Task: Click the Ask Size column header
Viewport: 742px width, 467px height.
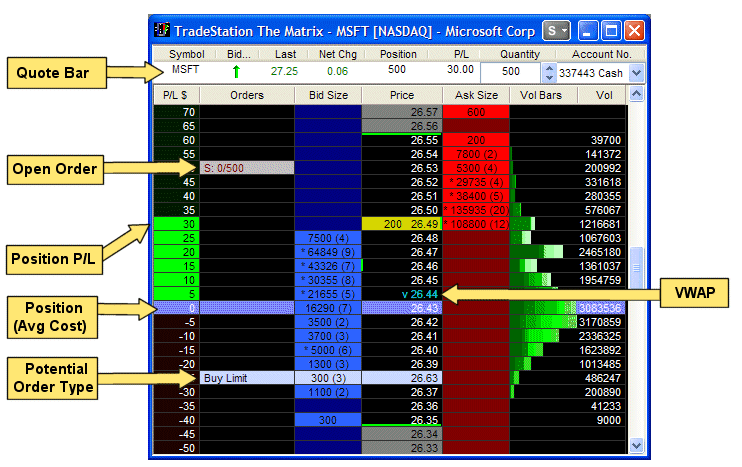Action: pos(476,95)
